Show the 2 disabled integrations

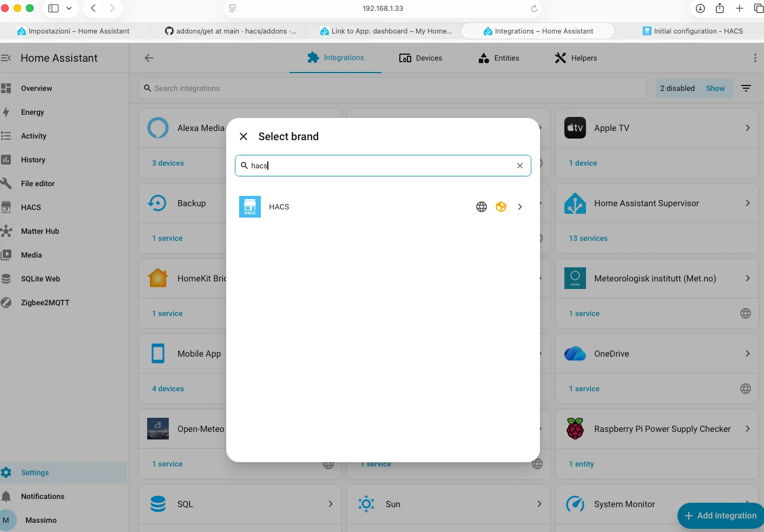coord(715,88)
